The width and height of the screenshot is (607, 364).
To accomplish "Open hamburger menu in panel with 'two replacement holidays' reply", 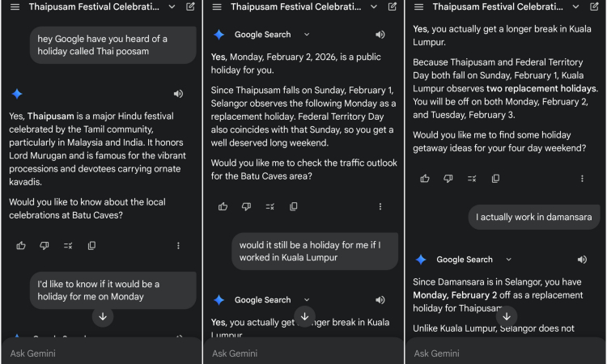I will click(x=419, y=7).
